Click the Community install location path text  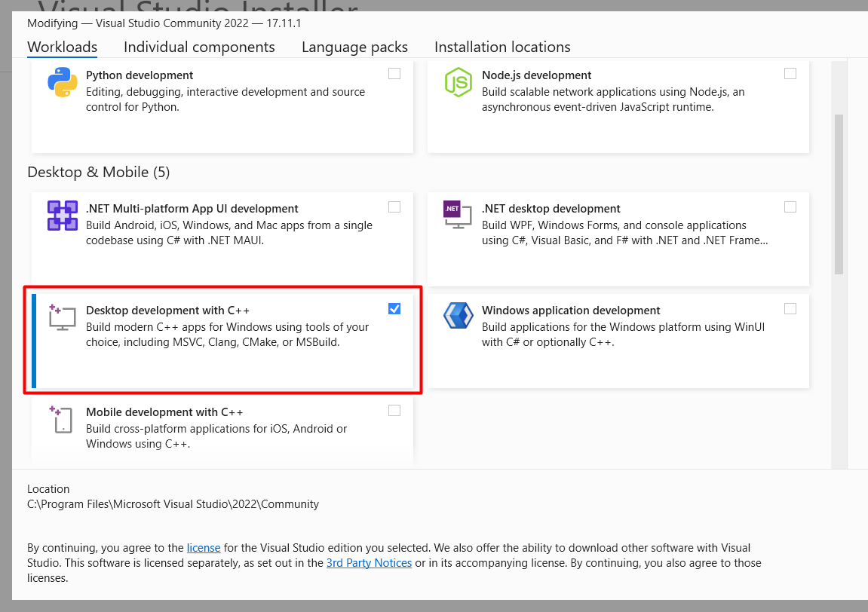[173, 504]
